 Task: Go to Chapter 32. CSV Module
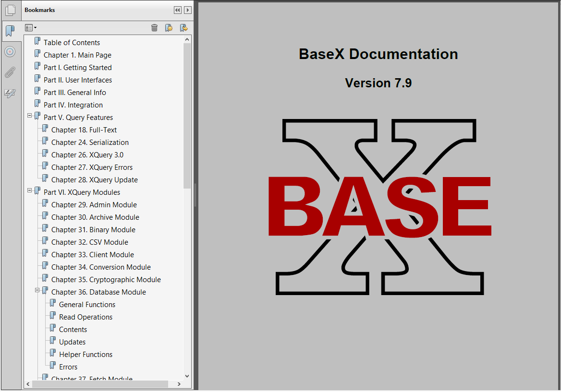click(x=90, y=242)
